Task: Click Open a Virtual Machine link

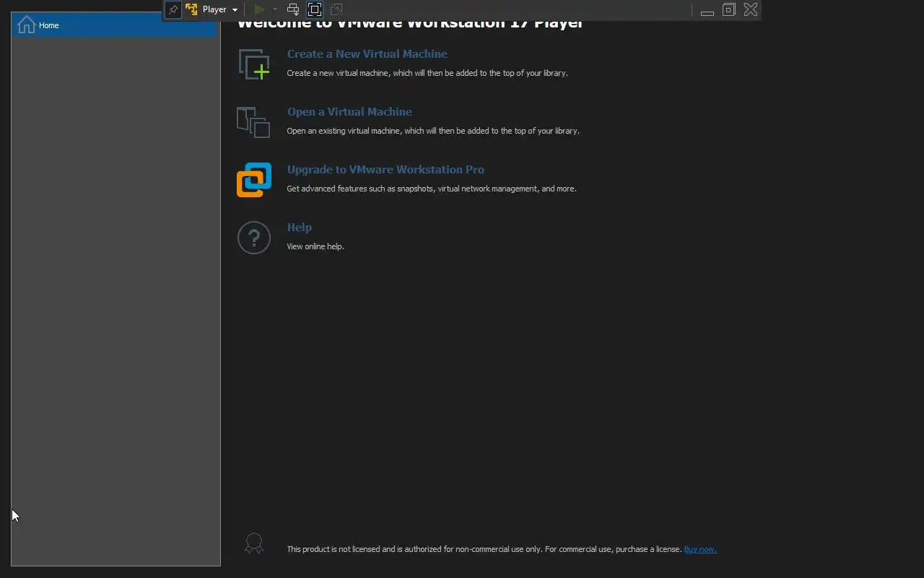Action: tap(349, 112)
